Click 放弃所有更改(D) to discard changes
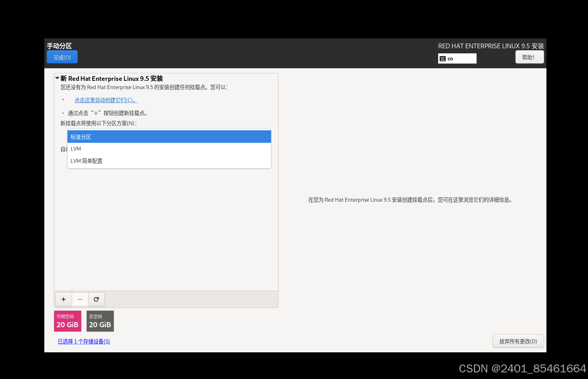The width and height of the screenshot is (588, 379). [x=518, y=341]
